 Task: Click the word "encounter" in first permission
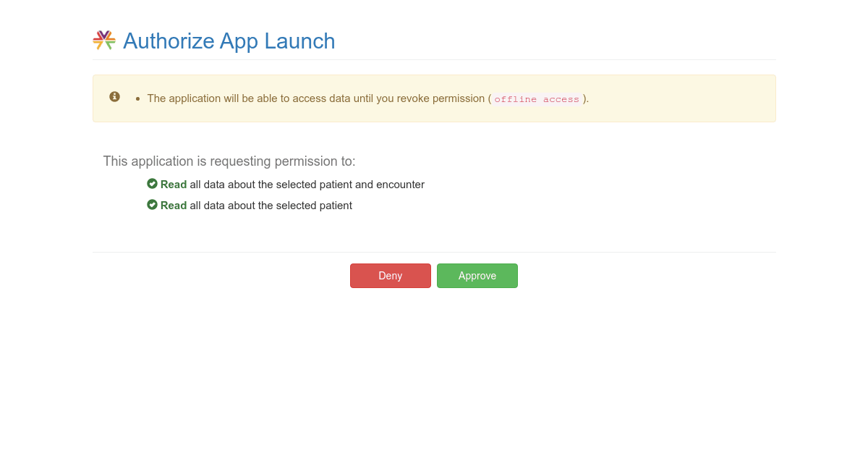(x=401, y=185)
